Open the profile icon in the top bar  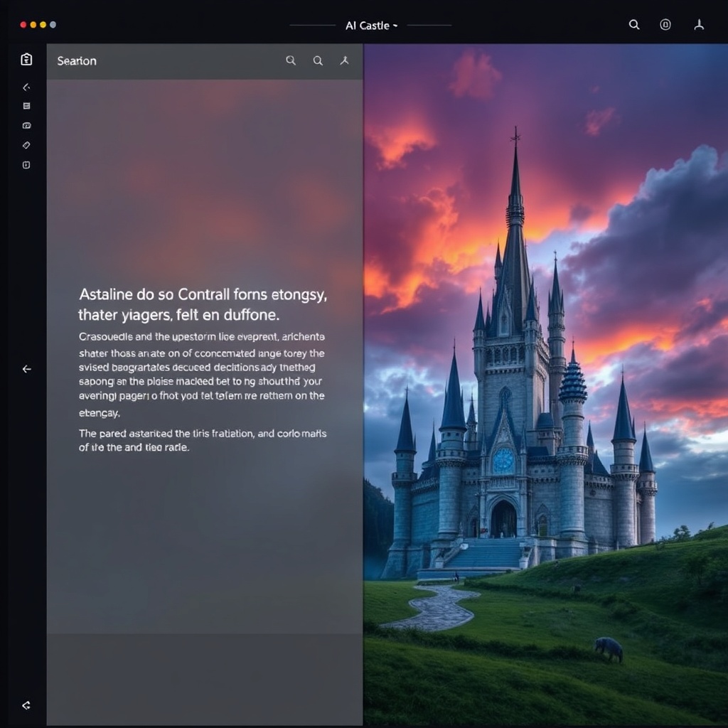(665, 25)
